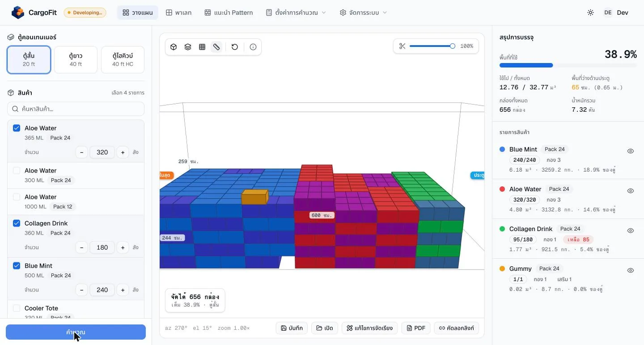Uncheck Aloe Water 365 ML checkbox
The height and width of the screenshot is (345, 644).
click(x=17, y=128)
